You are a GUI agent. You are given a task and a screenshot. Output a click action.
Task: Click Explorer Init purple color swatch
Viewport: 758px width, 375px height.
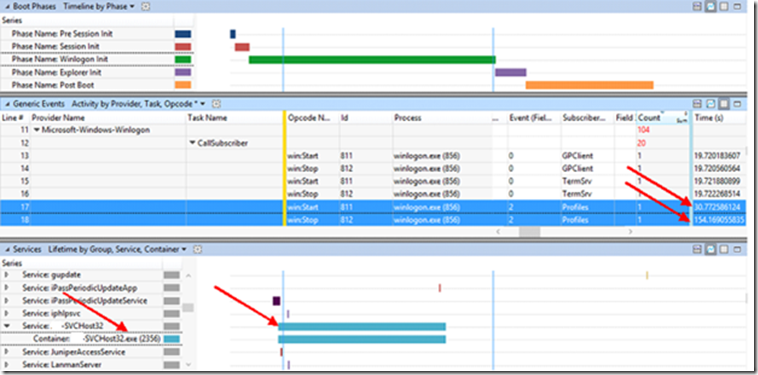(183, 72)
